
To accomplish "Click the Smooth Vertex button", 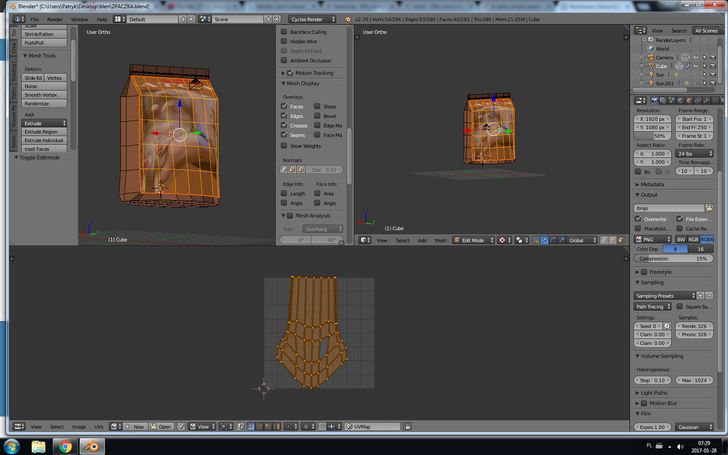I will click(x=45, y=95).
